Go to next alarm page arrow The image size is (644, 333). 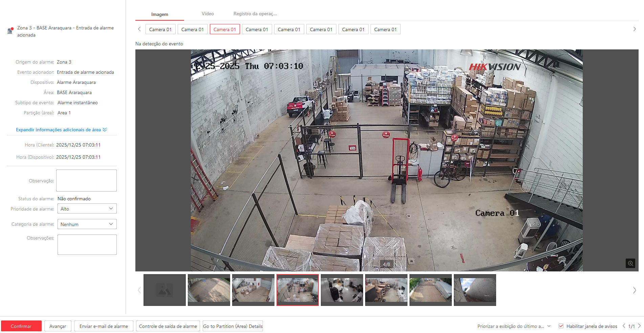[639, 326]
